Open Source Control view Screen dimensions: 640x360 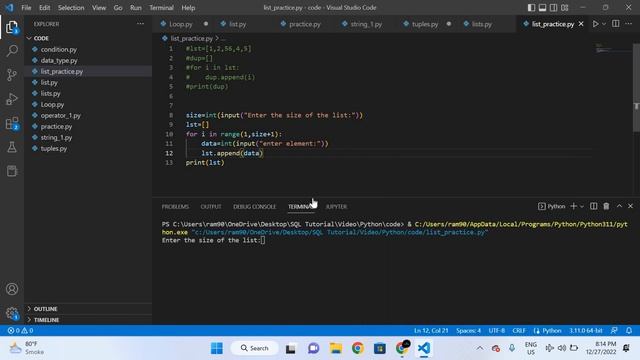[x=12, y=75]
